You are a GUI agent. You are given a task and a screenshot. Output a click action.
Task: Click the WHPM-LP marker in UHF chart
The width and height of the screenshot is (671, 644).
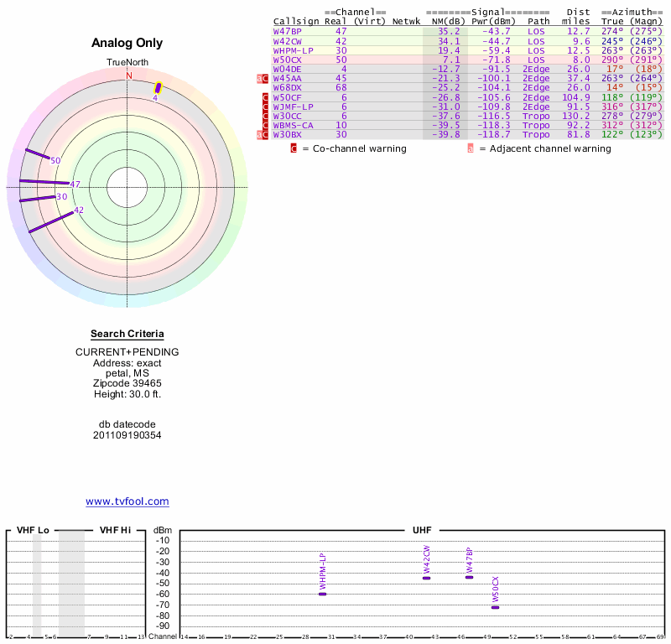point(323,594)
